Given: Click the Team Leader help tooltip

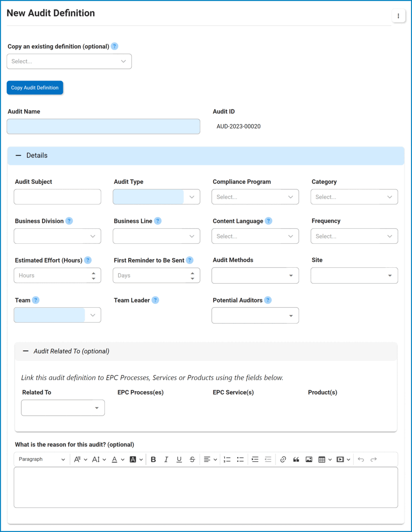Looking at the screenshot, I should click(155, 300).
